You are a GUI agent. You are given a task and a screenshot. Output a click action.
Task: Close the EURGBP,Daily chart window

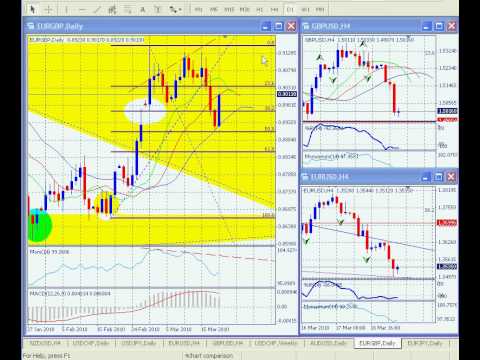(291, 26)
